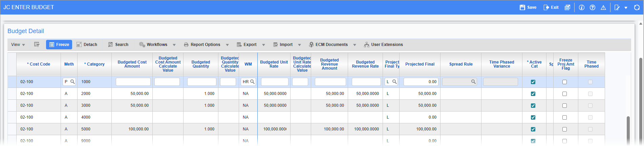This screenshot has width=644, height=146.
Task: Toggle Active Cat checkbox for category 4000
Action: [533, 118]
